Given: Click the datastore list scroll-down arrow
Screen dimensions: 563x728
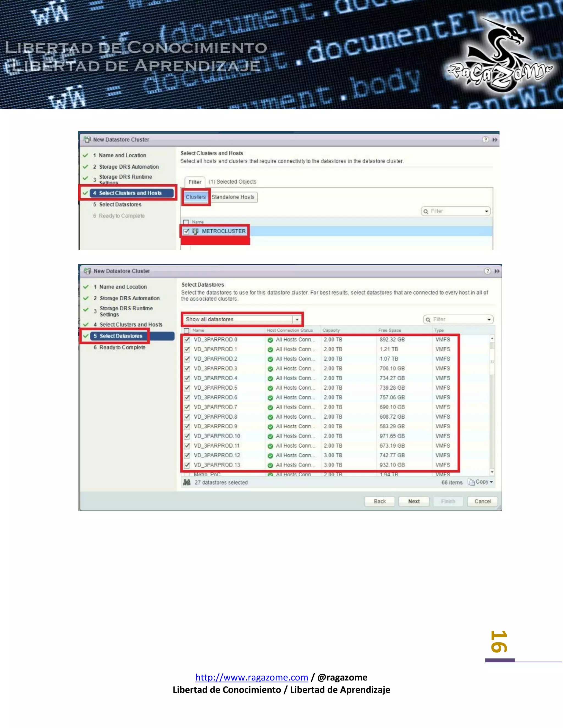Looking at the screenshot, I should tap(492, 472).
